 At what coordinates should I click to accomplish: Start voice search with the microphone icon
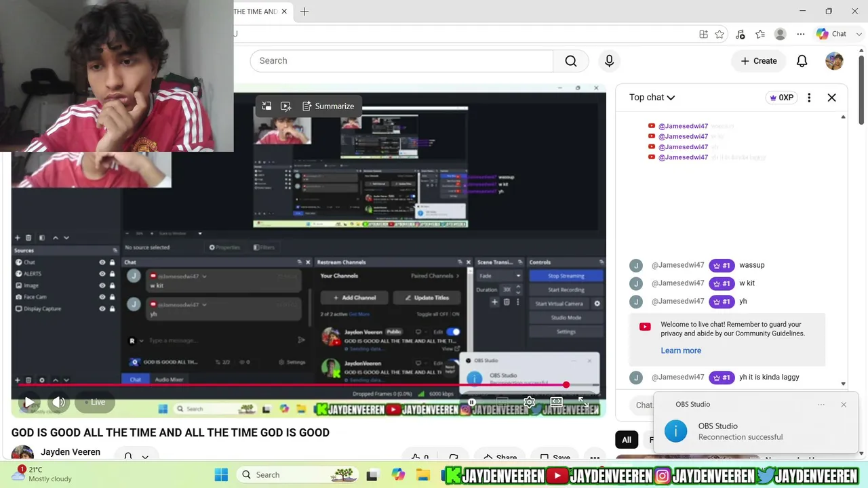tap(609, 61)
